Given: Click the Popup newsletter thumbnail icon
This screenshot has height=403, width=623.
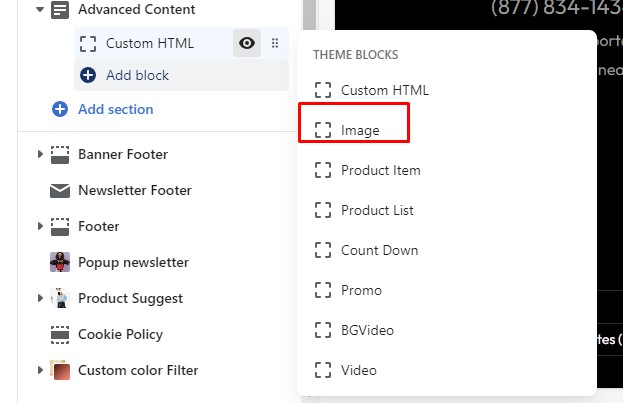Looking at the screenshot, I should point(60,262).
